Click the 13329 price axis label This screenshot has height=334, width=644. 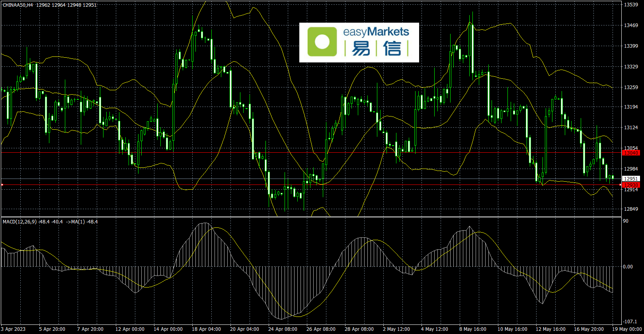[631, 67]
